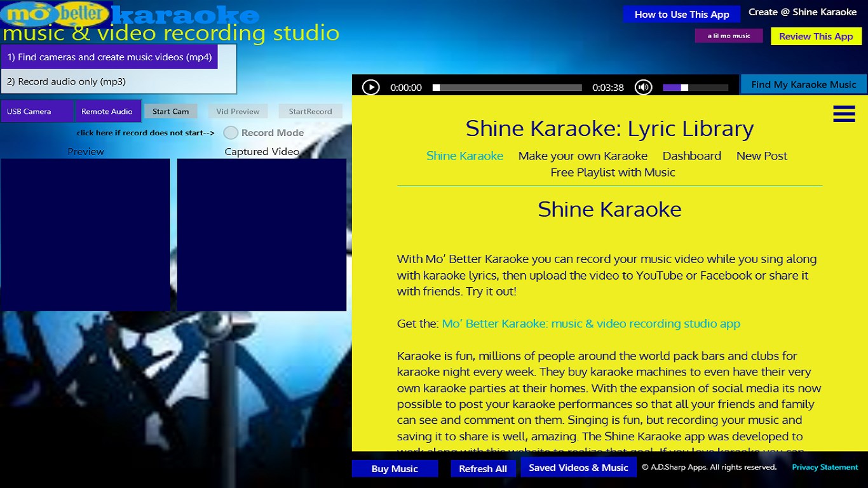
Task: Open the Mo' Better Karaoke studio app link
Action: coord(591,323)
